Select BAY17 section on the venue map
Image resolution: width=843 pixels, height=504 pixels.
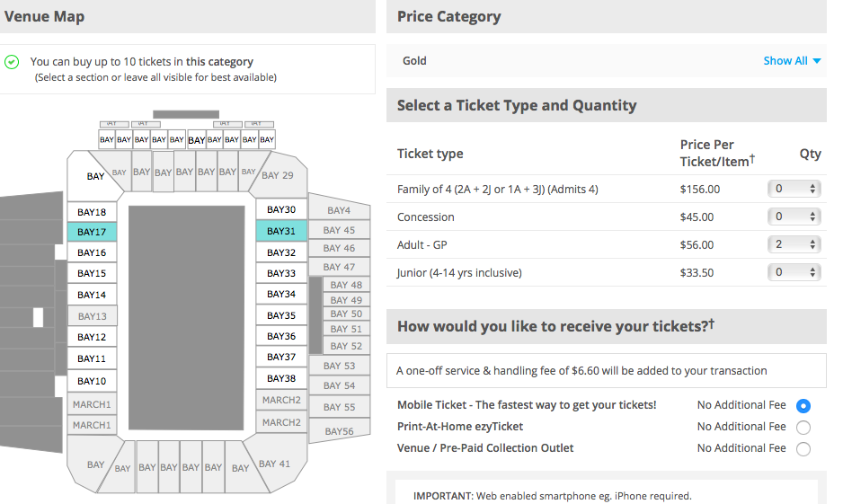(92, 232)
